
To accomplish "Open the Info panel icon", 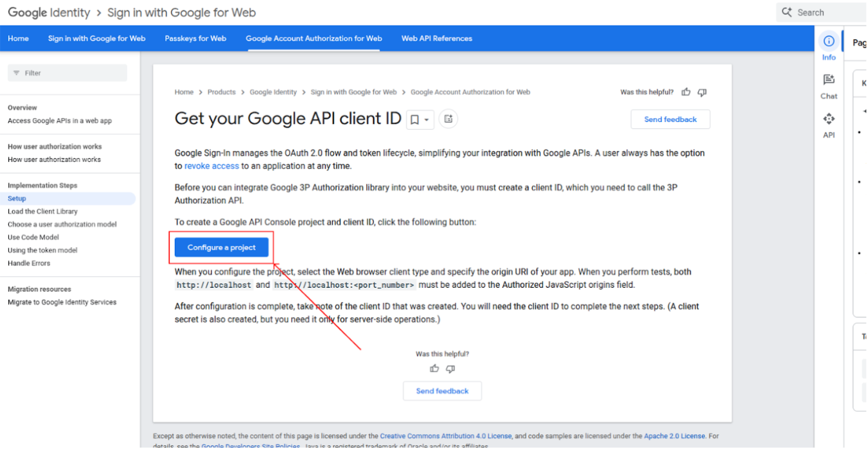I will click(829, 41).
